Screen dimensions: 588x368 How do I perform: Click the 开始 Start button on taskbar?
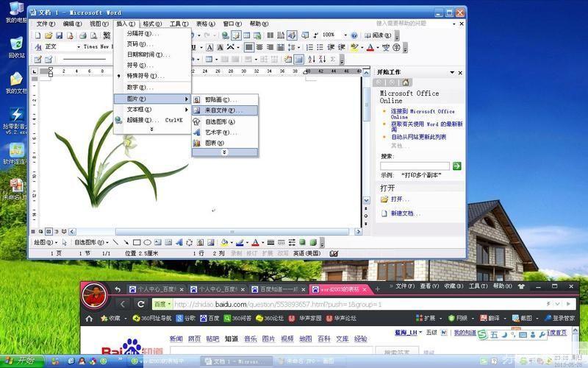(21, 361)
